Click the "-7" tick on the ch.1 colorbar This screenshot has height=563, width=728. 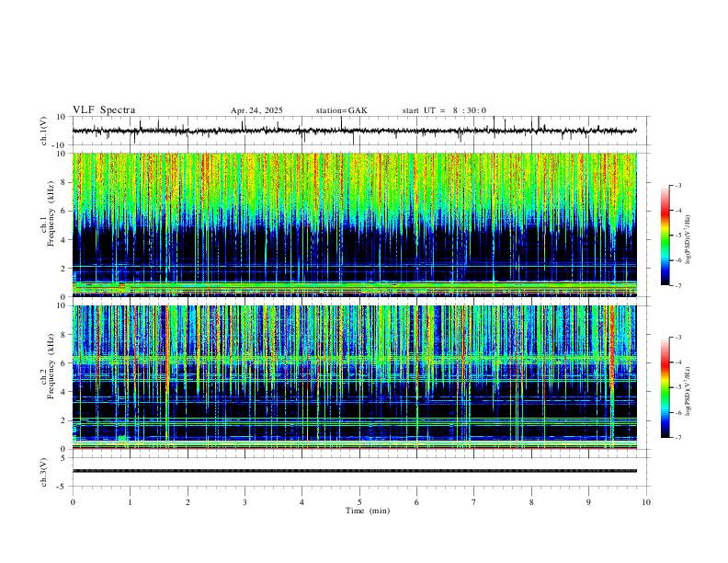tap(677, 285)
